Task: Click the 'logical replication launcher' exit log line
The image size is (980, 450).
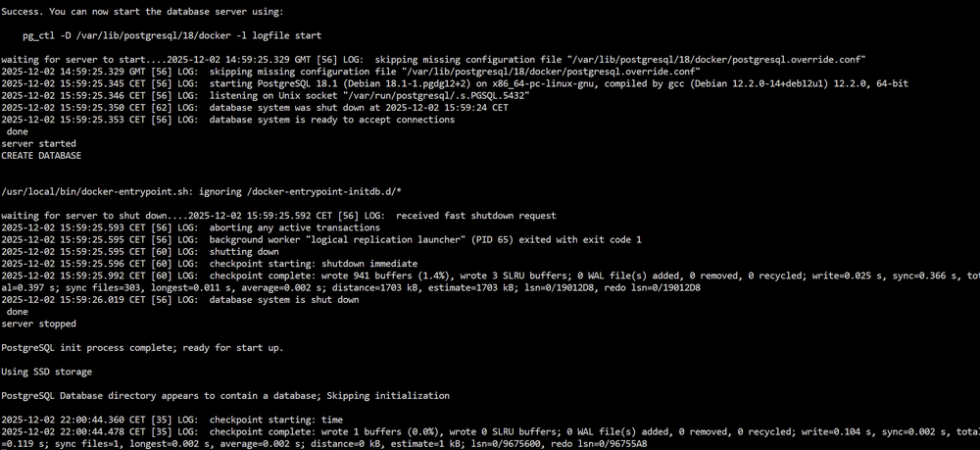Action: click(x=321, y=239)
